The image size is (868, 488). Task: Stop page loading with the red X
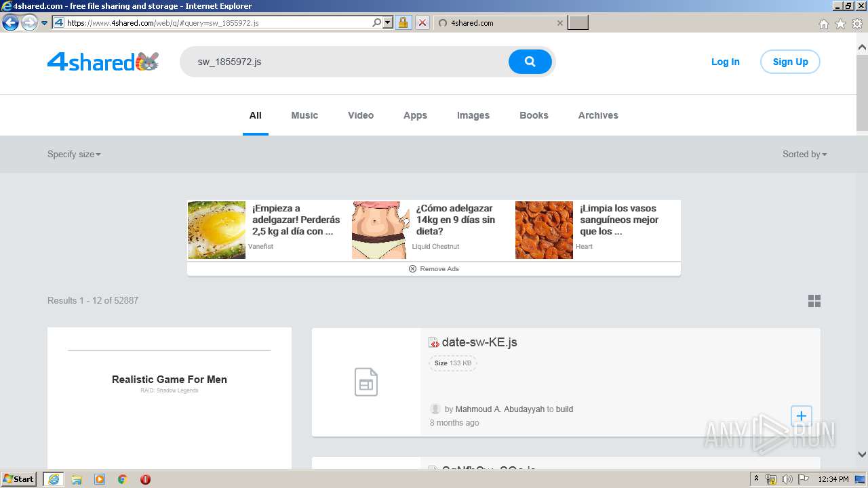[x=422, y=23]
